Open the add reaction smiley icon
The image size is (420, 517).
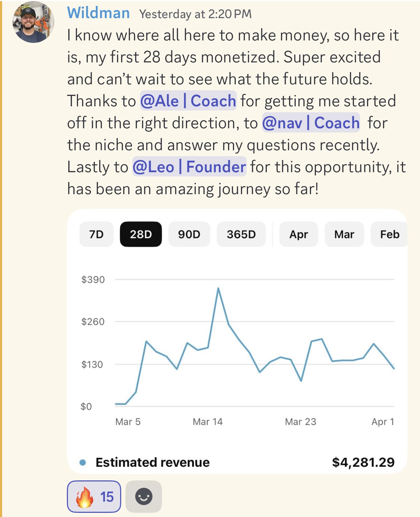click(x=143, y=496)
